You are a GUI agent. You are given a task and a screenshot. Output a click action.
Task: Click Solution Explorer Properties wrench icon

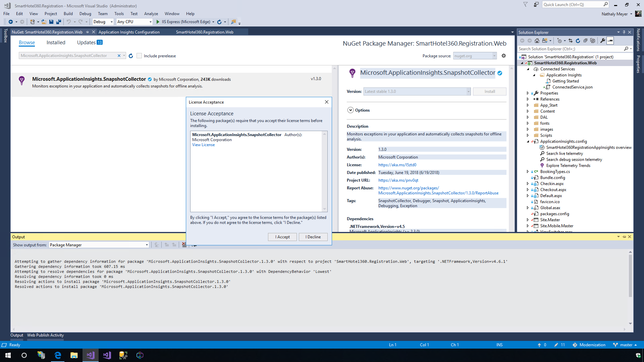tap(603, 41)
